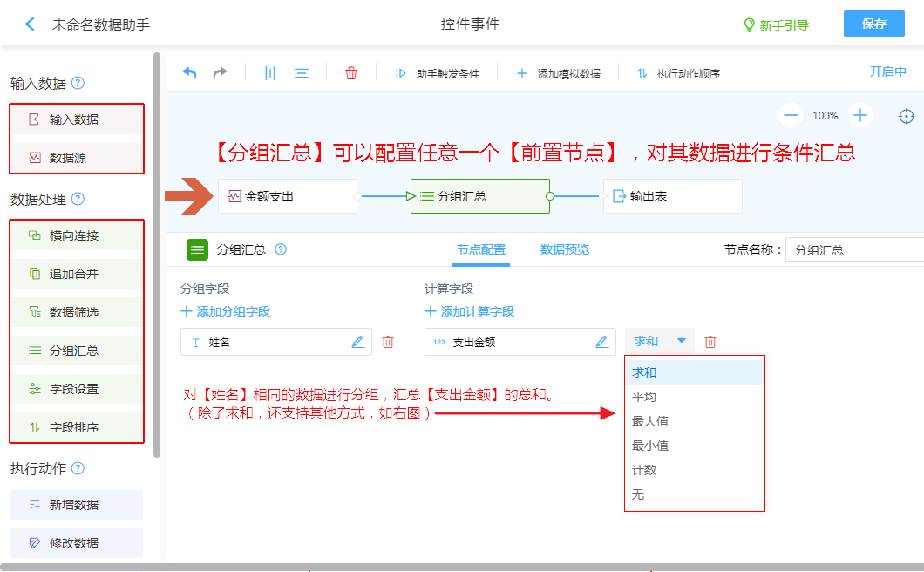
Task: Select 平均 from the dropdown list
Action: tap(644, 397)
